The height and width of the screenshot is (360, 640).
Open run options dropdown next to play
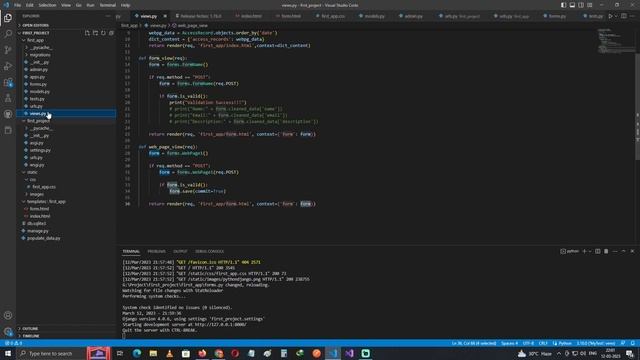[x=616, y=16]
